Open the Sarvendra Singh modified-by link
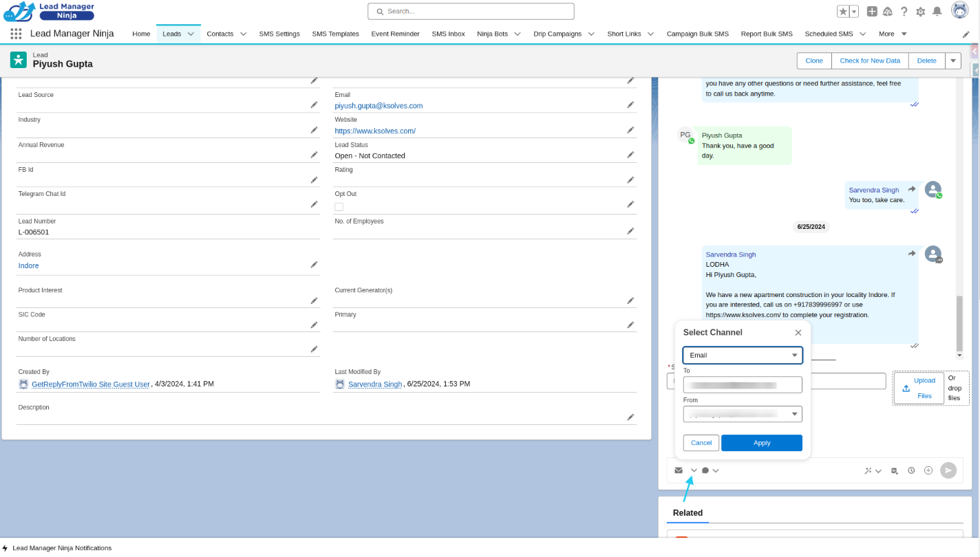This screenshot has width=980, height=557. [375, 384]
